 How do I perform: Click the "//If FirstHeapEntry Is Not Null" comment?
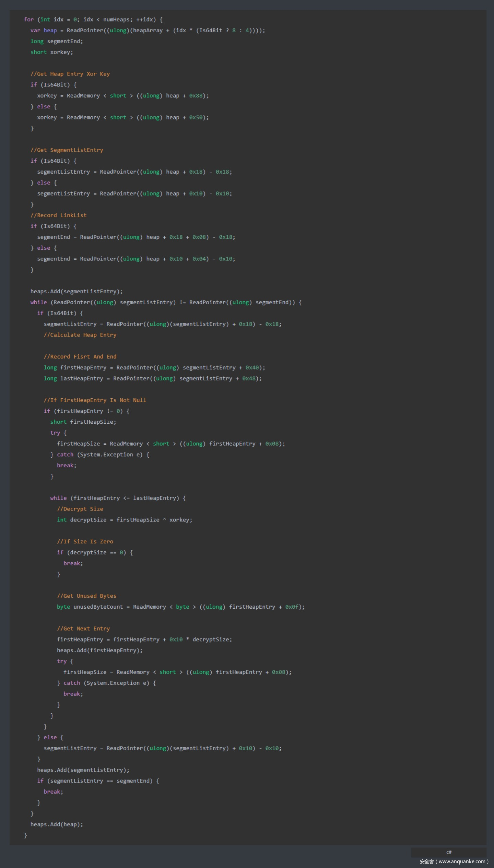(95, 400)
